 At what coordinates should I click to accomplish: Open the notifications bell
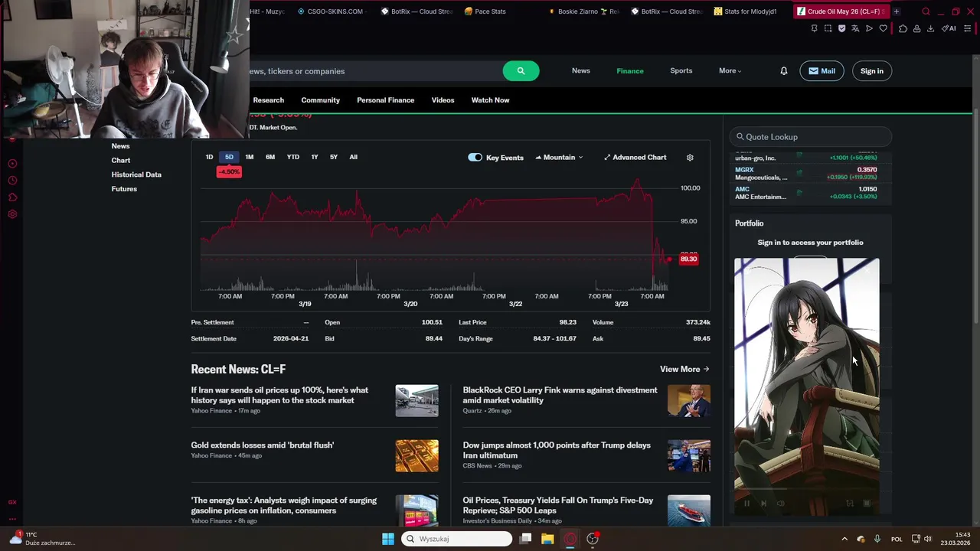tap(783, 71)
